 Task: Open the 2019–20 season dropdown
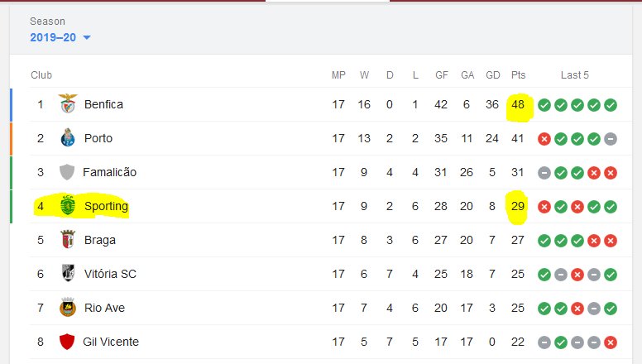coord(60,37)
